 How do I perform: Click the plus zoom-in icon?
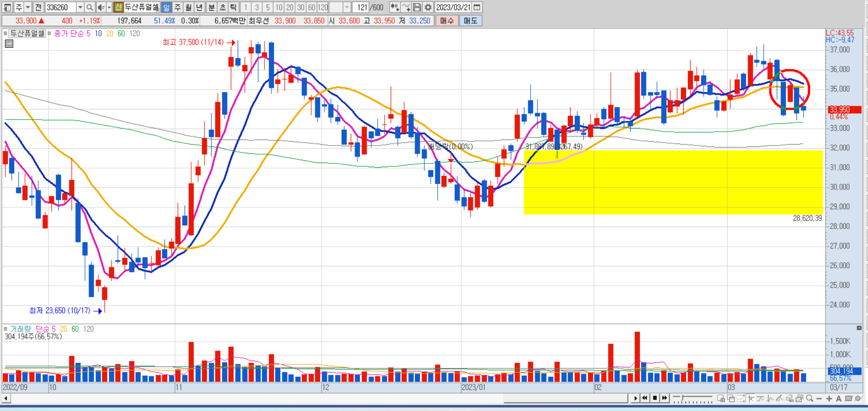[829, 399]
